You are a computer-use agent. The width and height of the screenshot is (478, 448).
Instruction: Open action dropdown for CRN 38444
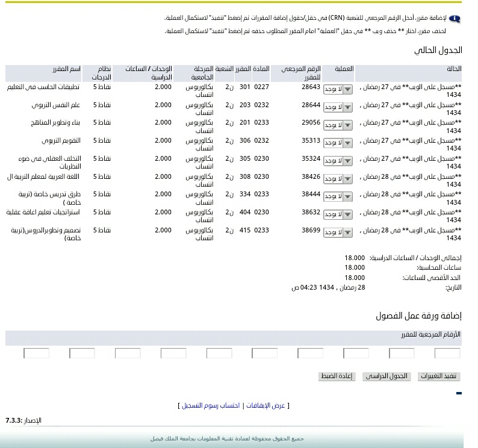click(x=338, y=197)
